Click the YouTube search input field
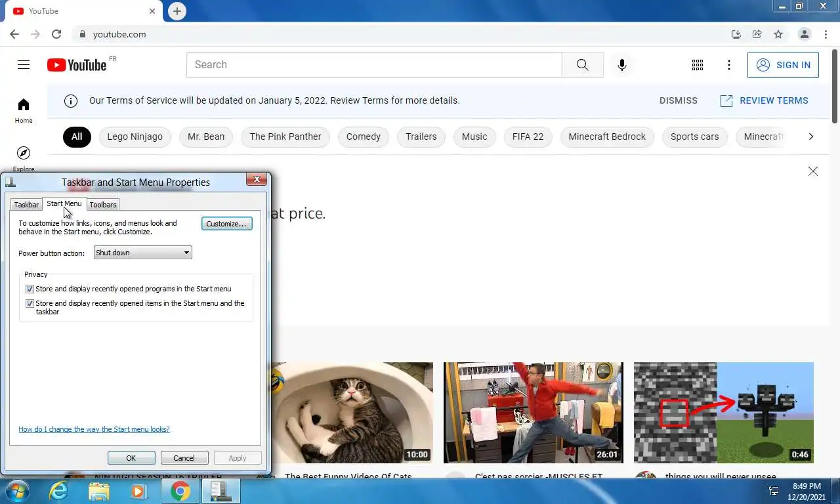Viewport: 840px width, 504px height. coord(374,65)
